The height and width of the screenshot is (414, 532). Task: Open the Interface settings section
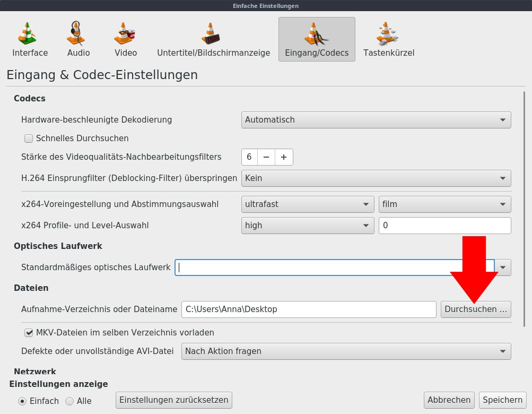[29, 37]
